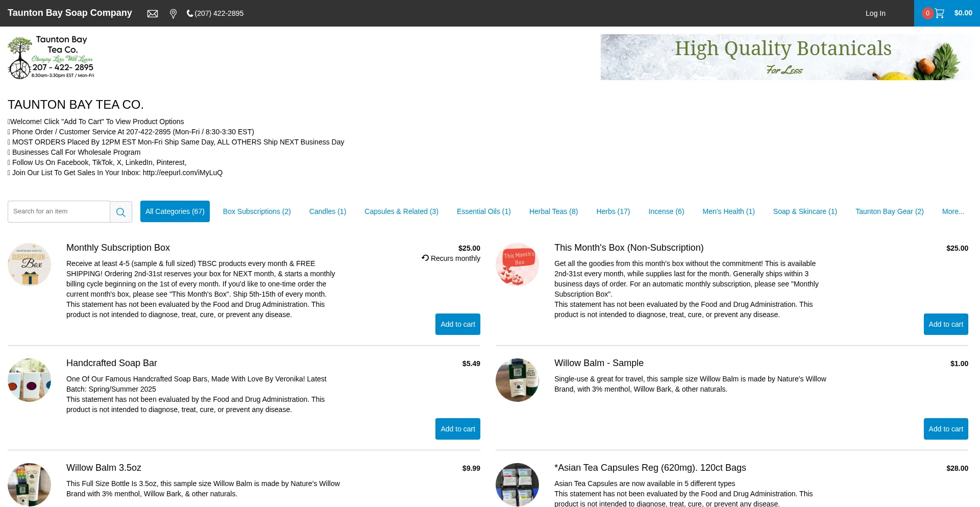Filter by Men's Health (1)

click(728, 211)
